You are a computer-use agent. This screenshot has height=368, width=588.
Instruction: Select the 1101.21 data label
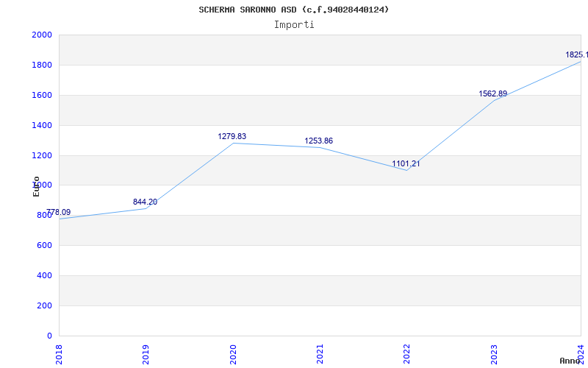tap(406, 163)
